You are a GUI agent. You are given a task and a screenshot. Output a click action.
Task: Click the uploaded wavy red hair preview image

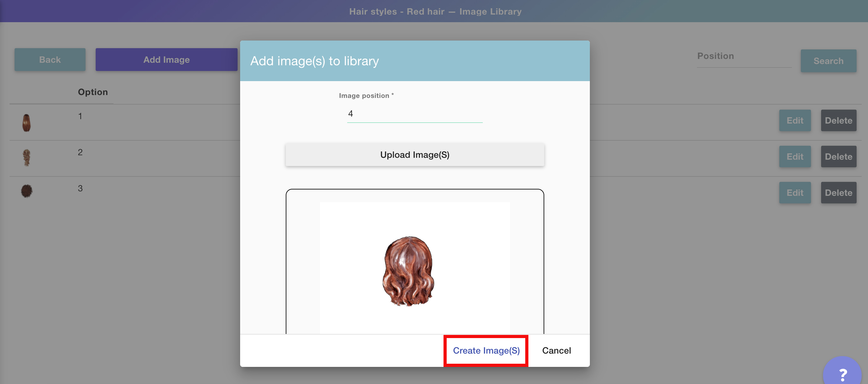(408, 271)
